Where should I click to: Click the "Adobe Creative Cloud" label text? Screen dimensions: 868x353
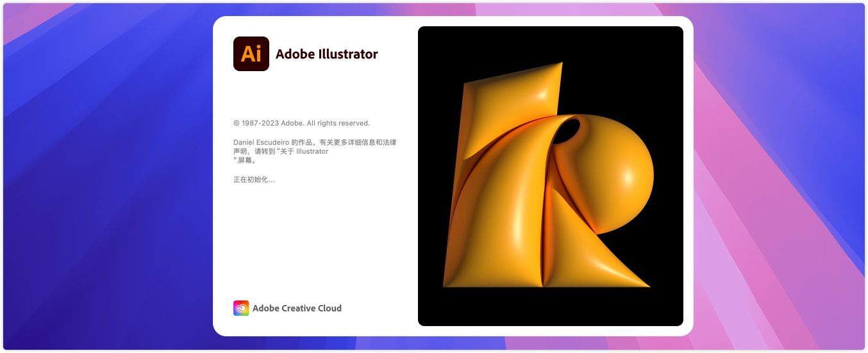297,308
